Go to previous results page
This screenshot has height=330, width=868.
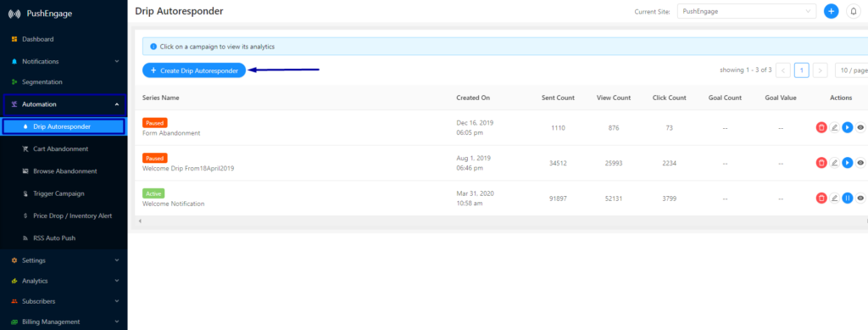[x=782, y=70]
